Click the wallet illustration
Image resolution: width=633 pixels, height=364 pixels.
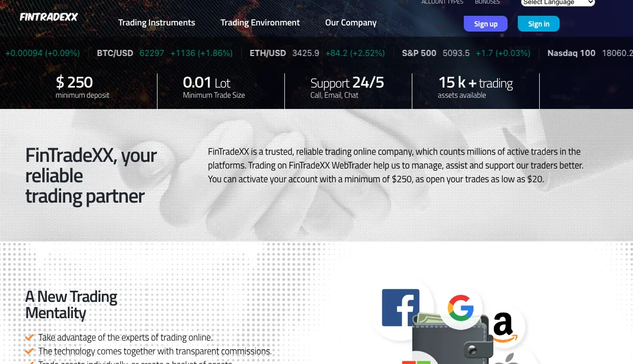452,339
